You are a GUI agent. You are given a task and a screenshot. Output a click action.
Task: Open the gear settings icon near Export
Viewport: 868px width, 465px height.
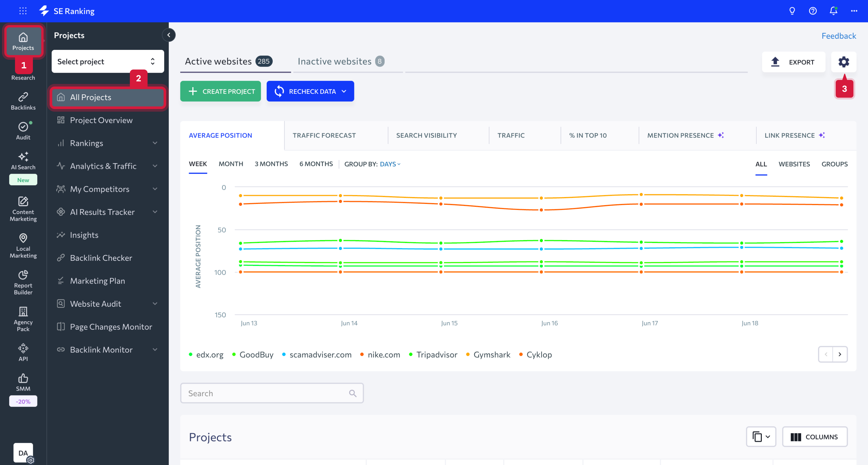click(843, 62)
